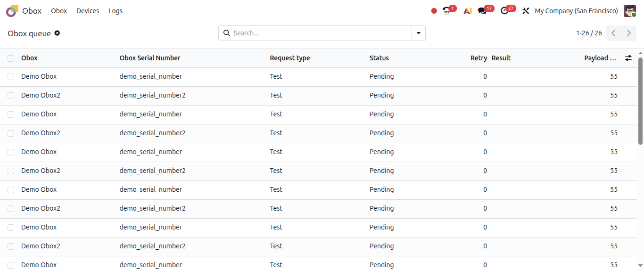Click the red recording indicator dot
This screenshot has height=270, width=644.
[x=434, y=11]
